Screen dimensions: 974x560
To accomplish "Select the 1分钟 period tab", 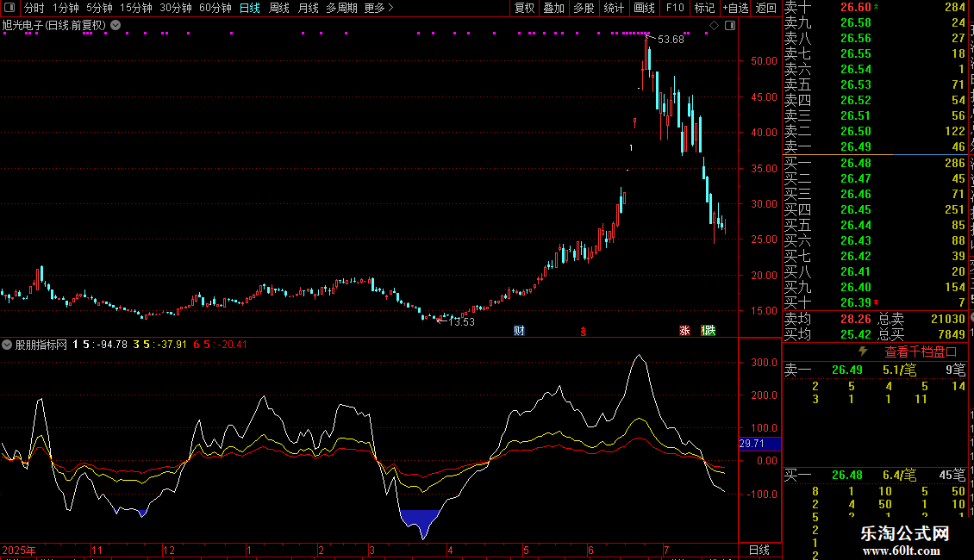I will [x=66, y=8].
